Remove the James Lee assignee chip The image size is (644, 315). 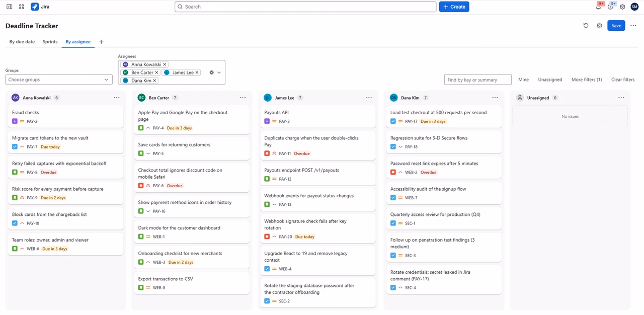[x=197, y=72]
